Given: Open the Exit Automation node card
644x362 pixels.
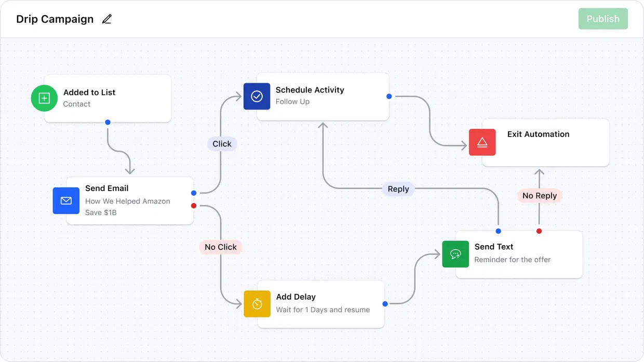Looking at the screenshot, I should point(545,142).
